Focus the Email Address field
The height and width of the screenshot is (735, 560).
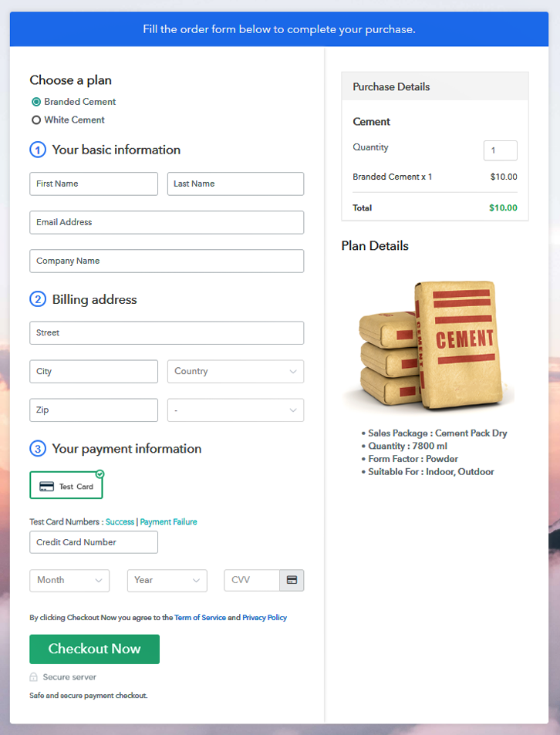pyautogui.click(x=167, y=222)
